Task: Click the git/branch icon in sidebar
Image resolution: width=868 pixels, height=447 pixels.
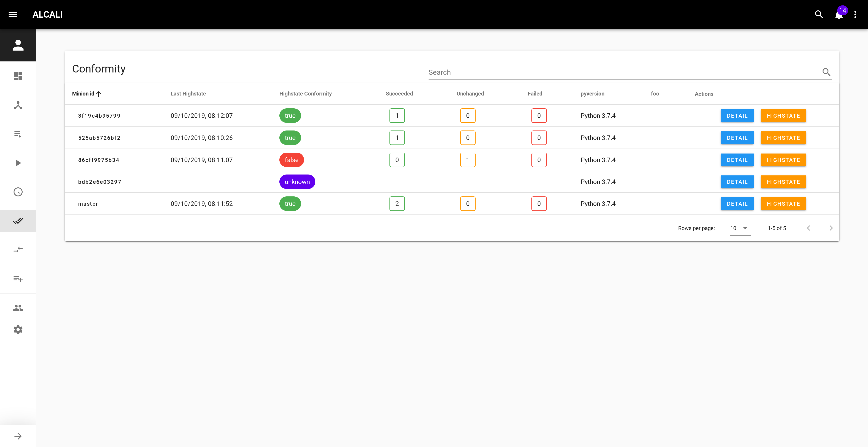Action: click(x=18, y=105)
